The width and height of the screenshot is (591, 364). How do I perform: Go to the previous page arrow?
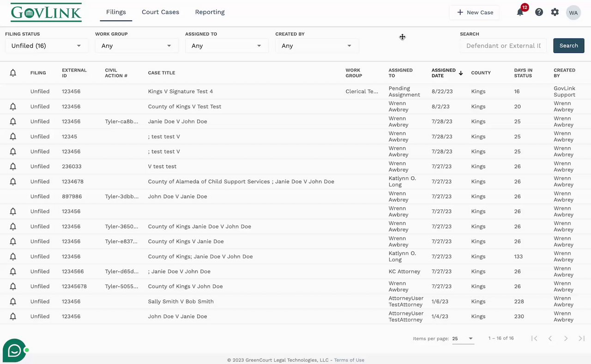click(550, 338)
